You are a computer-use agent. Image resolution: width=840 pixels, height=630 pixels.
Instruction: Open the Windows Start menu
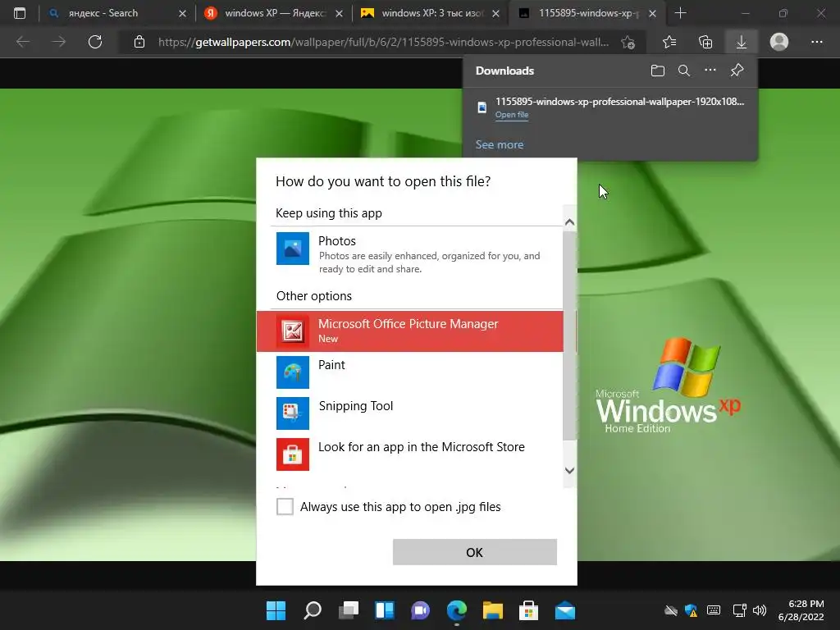point(276,610)
